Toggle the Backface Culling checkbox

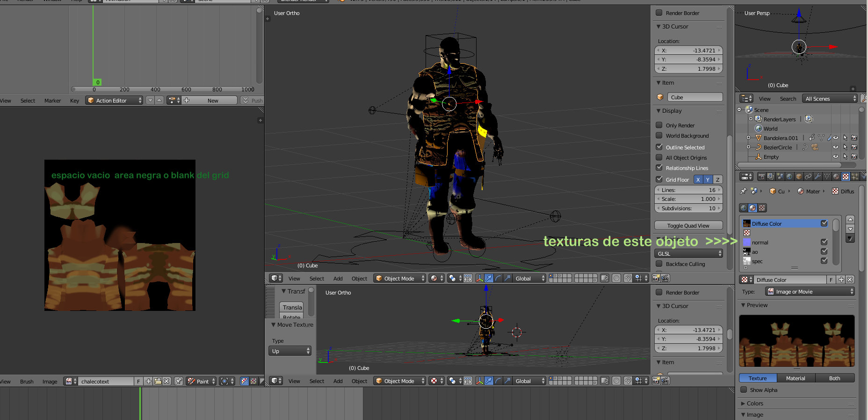coord(659,264)
